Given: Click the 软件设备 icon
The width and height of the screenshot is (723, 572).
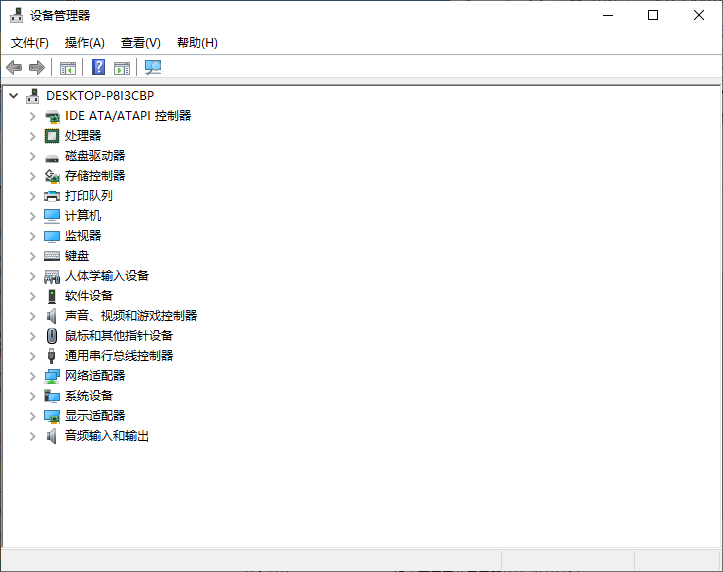Looking at the screenshot, I should tap(52, 296).
